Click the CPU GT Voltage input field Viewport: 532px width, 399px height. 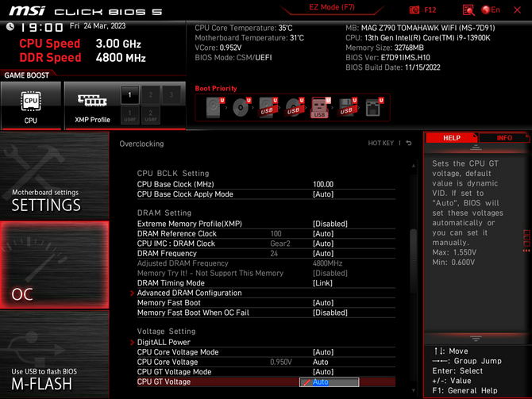[x=329, y=382]
